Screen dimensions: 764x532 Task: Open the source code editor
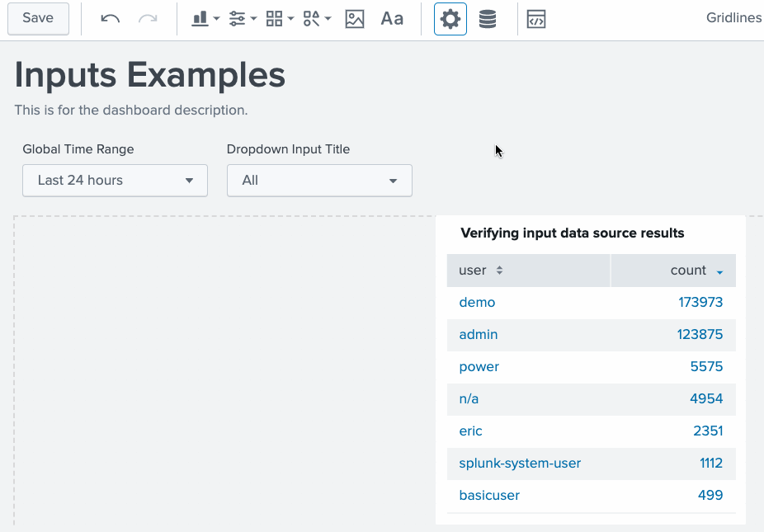pyautogui.click(x=536, y=19)
